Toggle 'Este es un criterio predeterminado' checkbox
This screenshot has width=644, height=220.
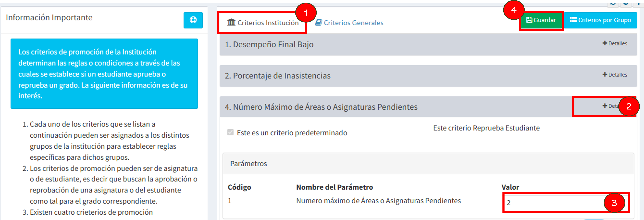tap(230, 132)
